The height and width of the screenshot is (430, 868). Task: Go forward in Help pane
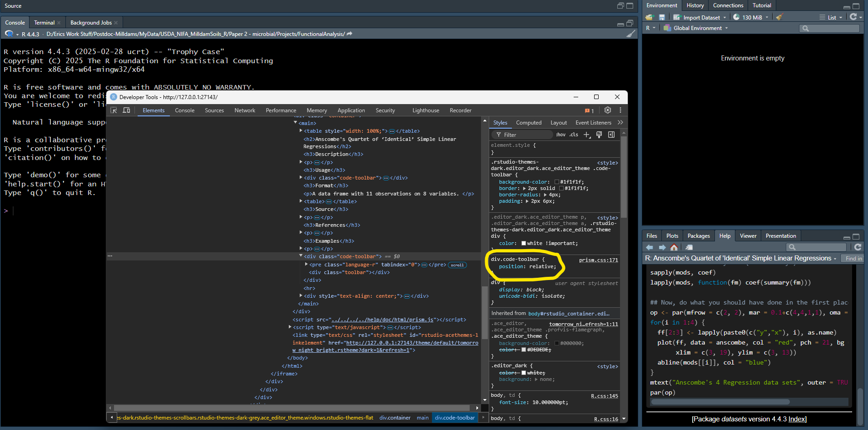(662, 247)
